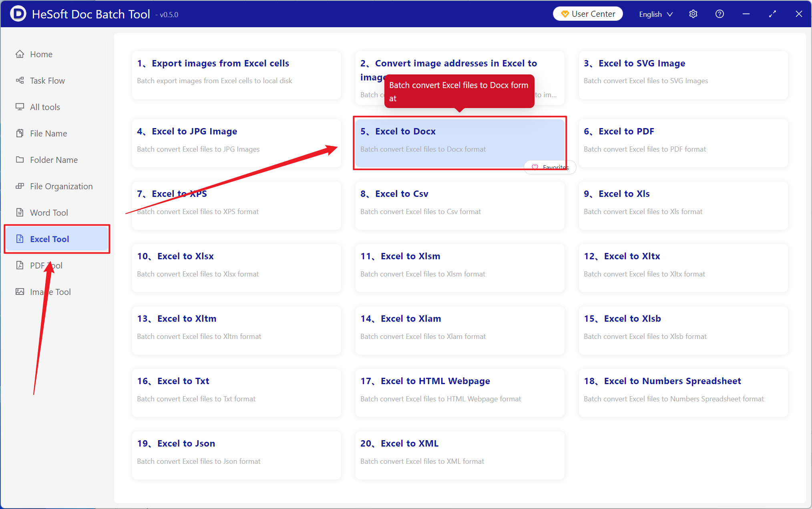Click the File Name sidebar icon
The width and height of the screenshot is (812, 509).
20,133
